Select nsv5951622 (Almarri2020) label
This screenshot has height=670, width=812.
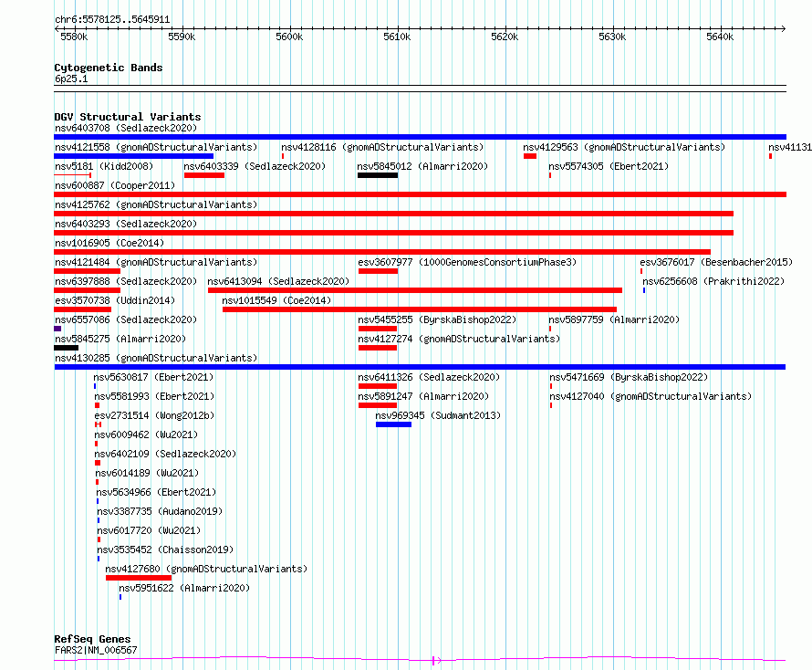tap(184, 588)
